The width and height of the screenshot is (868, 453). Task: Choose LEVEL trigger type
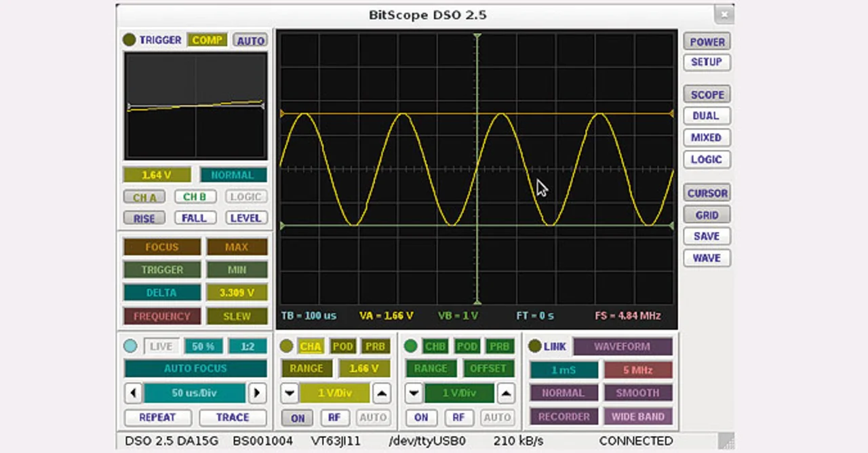pos(245,218)
